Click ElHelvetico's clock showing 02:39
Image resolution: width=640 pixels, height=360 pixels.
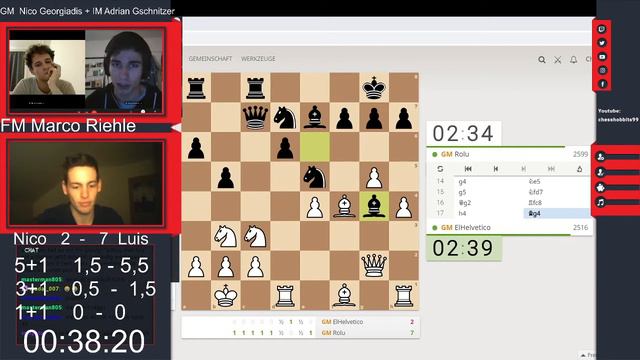click(464, 248)
